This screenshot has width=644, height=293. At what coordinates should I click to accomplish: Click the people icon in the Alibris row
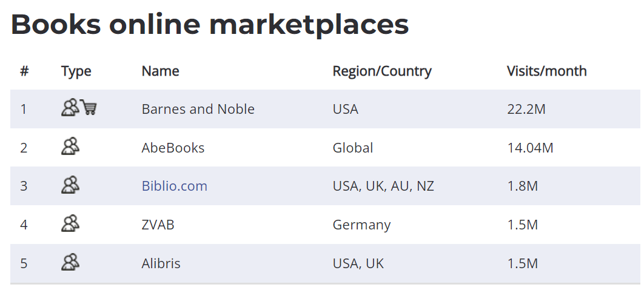[x=70, y=262]
